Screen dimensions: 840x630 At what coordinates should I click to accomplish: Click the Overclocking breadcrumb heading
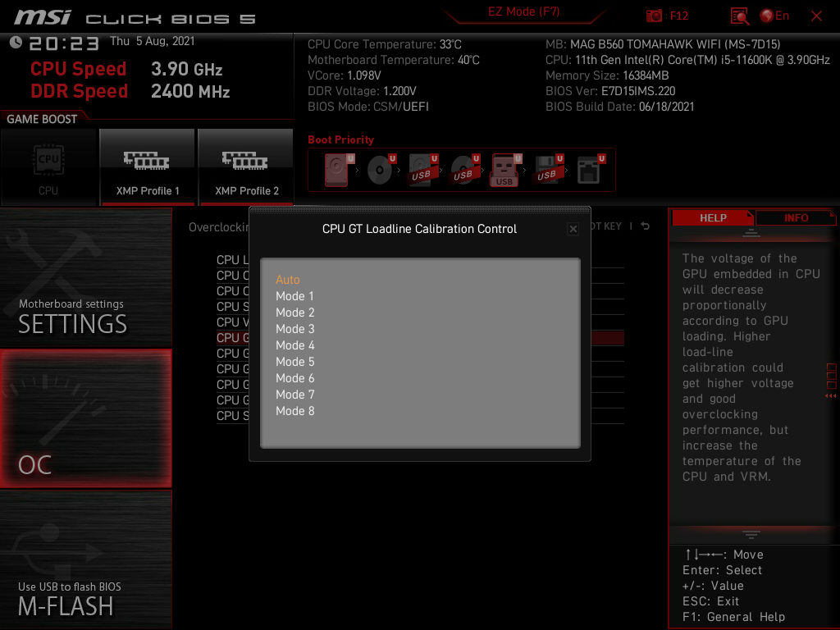click(x=218, y=227)
